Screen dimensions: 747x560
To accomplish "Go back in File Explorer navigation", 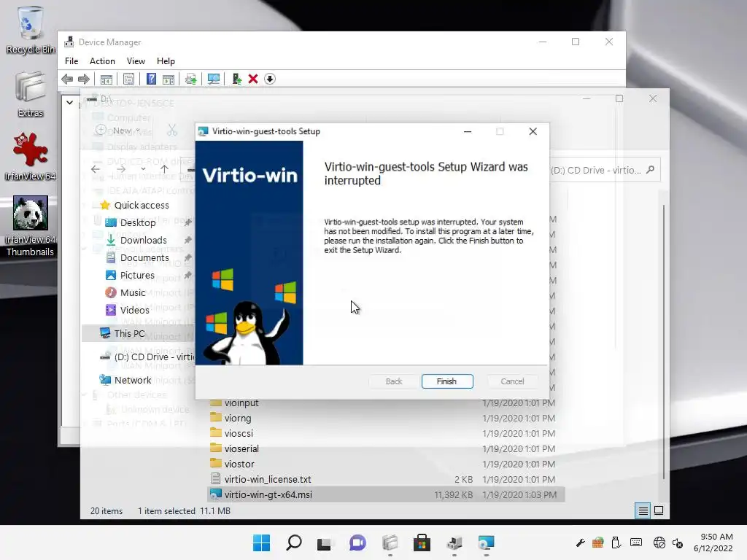I will (96, 169).
